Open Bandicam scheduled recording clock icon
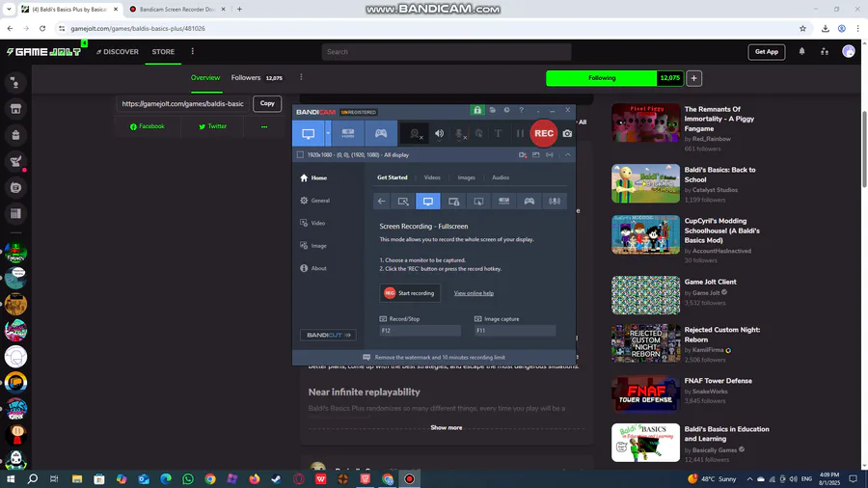This screenshot has height=488, width=868. (x=506, y=110)
